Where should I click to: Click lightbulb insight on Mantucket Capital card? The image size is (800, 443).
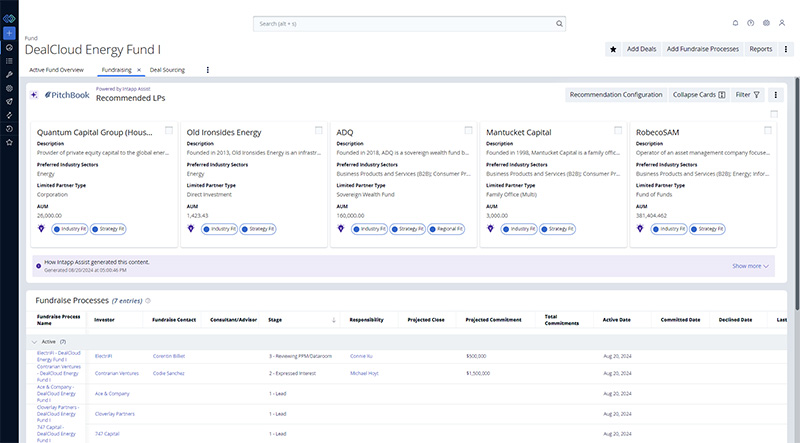490,229
